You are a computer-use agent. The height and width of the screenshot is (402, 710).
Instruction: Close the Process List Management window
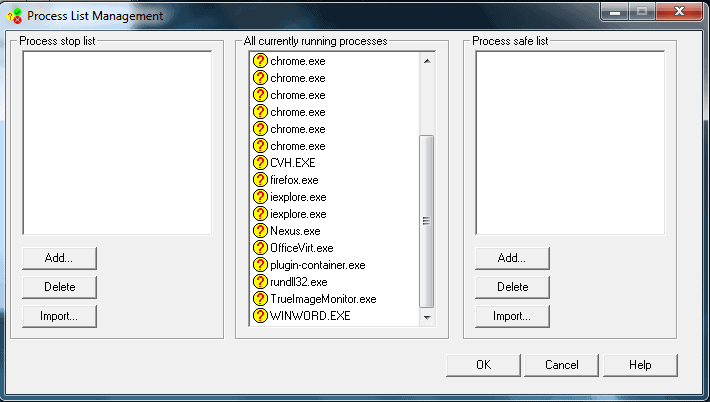pyautogui.click(x=679, y=12)
